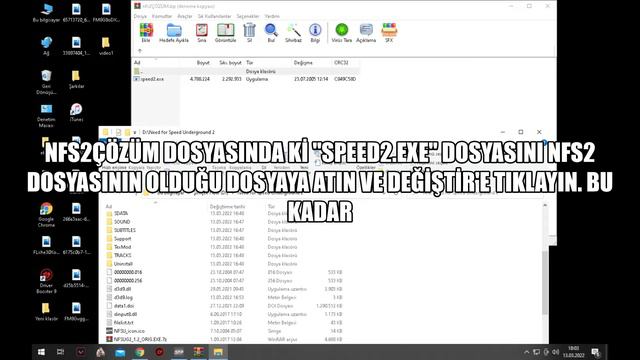Viewport: 640px width, 360px height.
Task: Sort WinRAR list by Boyut column header
Action: pyautogui.click(x=203, y=63)
